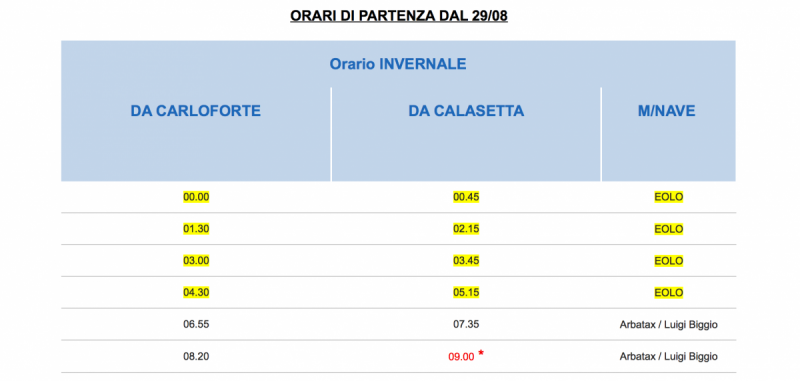Viewport: 800px width, 381px height.
Task: Select the 03.00 Carloforte departure
Action: coord(196,261)
